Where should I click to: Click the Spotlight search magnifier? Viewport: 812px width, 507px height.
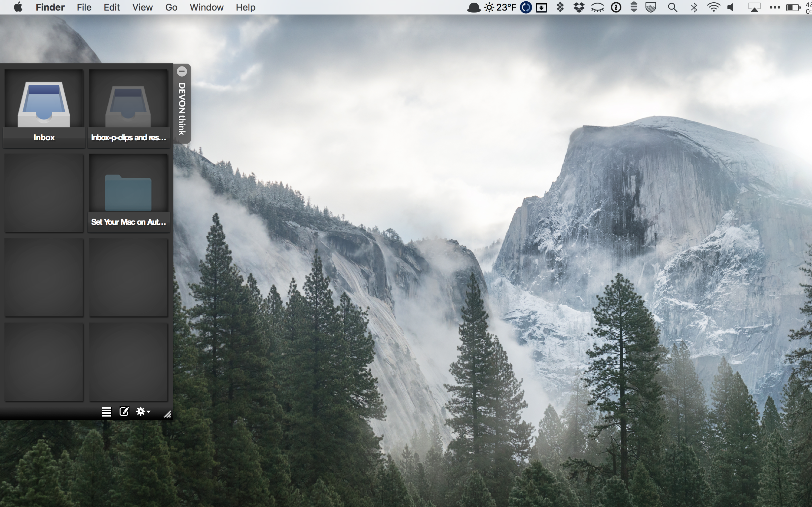(672, 7)
